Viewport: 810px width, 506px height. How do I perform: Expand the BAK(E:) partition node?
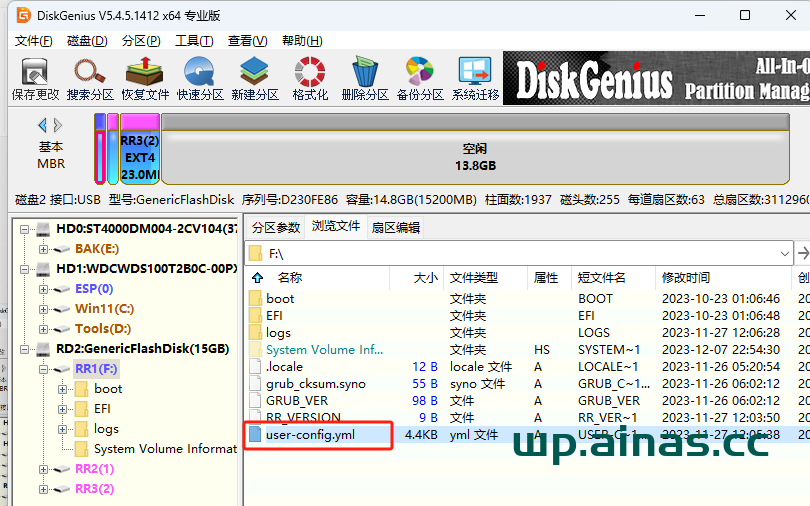[43, 249]
